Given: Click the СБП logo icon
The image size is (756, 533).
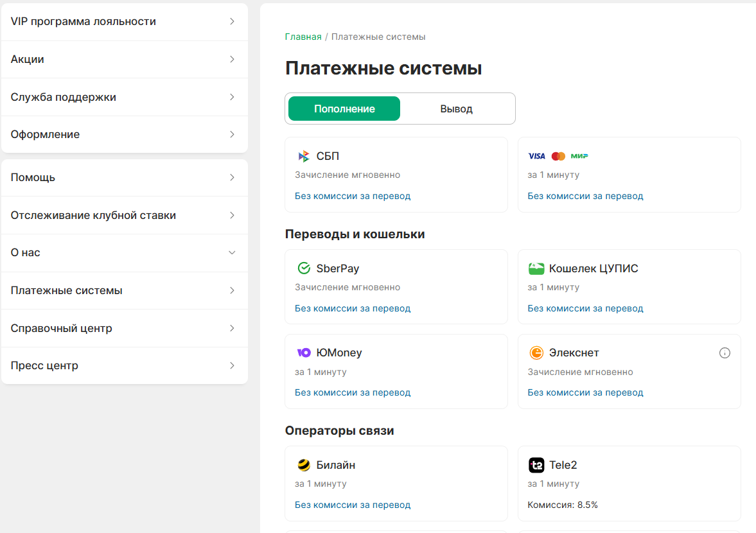Looking at the screenshot, I should click(x=304, y=156).
